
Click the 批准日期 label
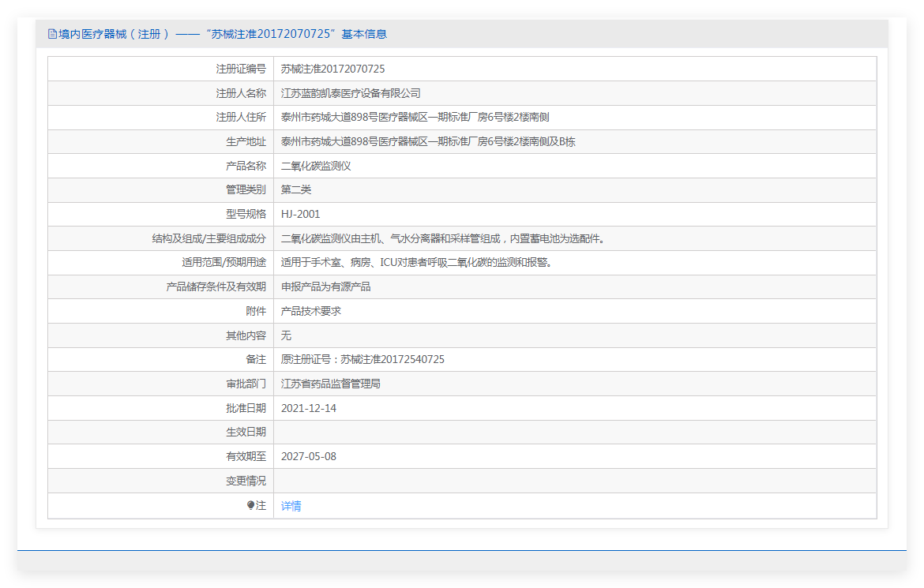point(246,408)
